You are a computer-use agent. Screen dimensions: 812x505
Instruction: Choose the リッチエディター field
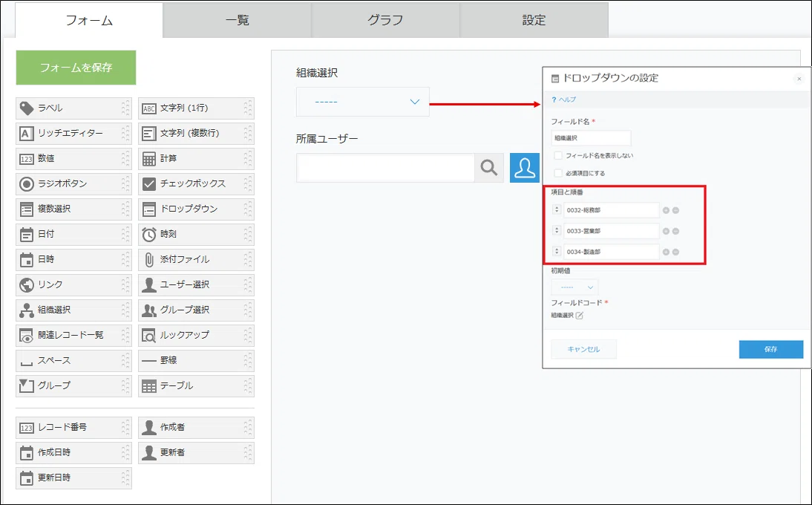pyautogui.click(x=73, y=134)
